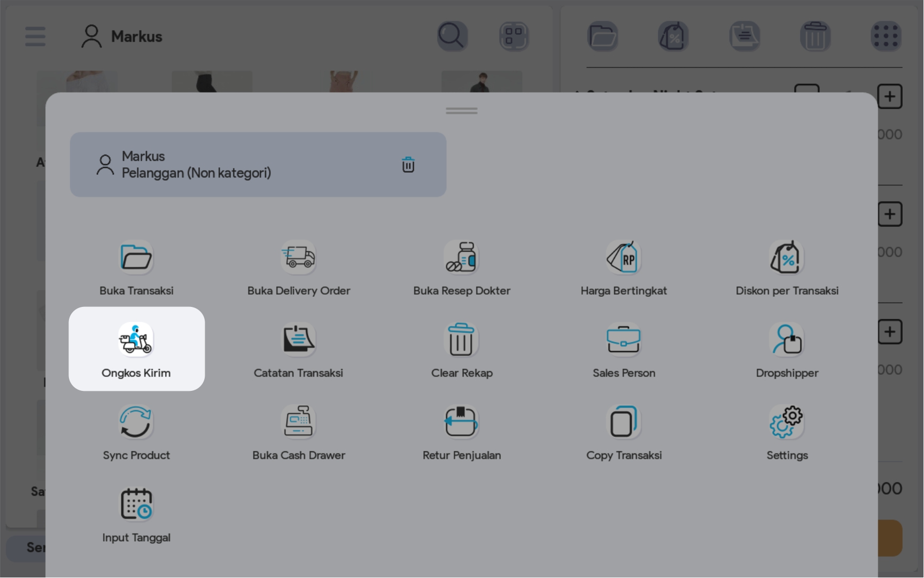Start Retur Penjualan

(461, 422)
